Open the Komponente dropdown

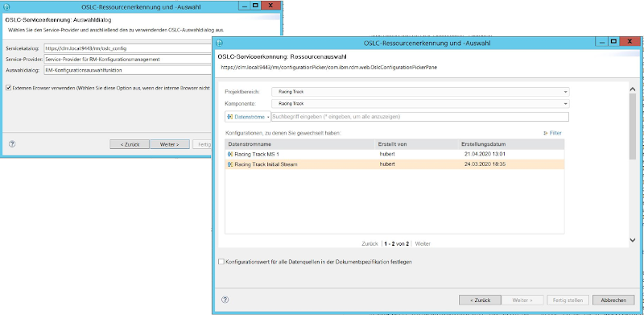coord(420,104)
